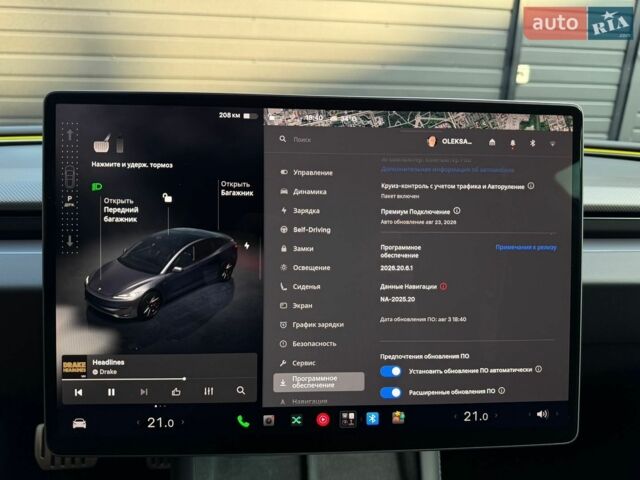Tap the driver temperature 21.0 value

pyautogui.click(x=160, y=422)
